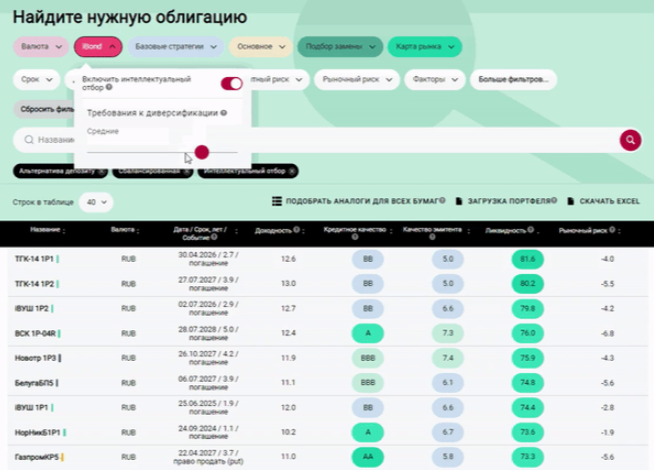Click the info icon beside 'Ликвидность' column header
Image resolution: width=654 pixels, height=470 pixels.
[529, 229]
